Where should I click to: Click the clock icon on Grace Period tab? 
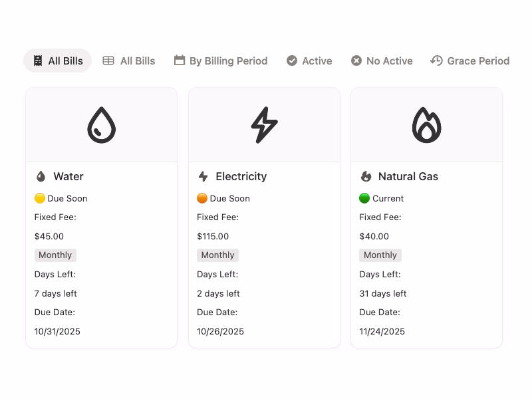[436, 61]
